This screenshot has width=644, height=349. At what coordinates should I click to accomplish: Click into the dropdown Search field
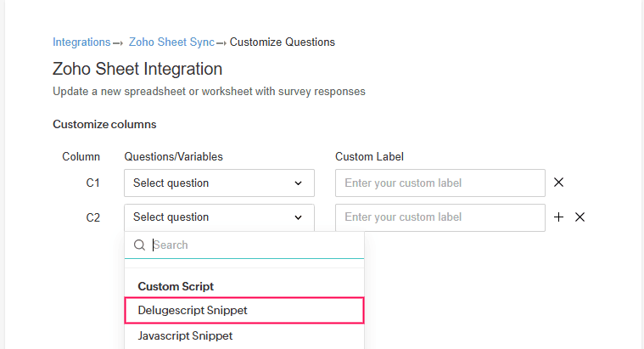pos(255,245)
